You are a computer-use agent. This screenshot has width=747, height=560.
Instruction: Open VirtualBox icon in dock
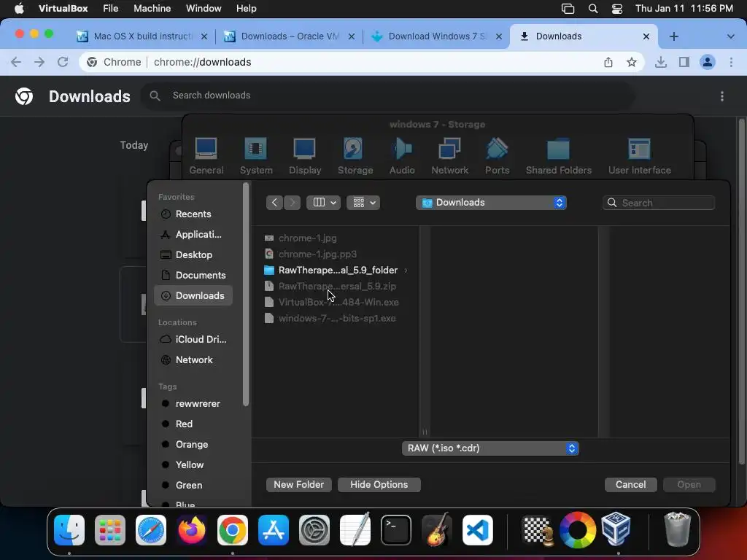[x=616, y=530]
